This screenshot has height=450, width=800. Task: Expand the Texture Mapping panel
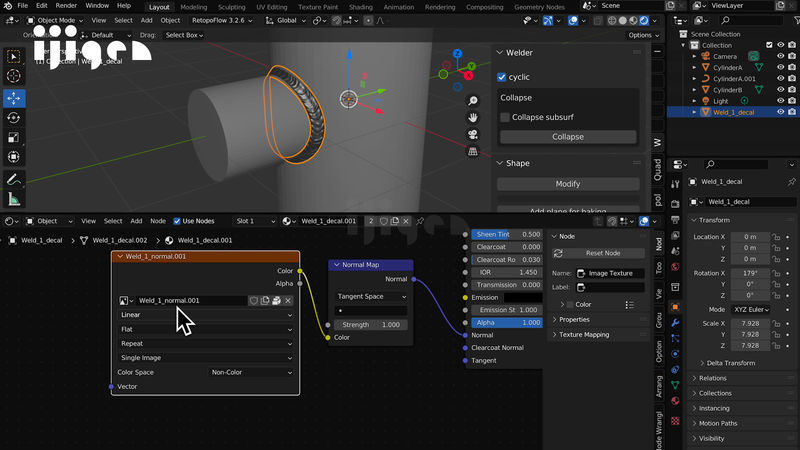coord(584,335)
